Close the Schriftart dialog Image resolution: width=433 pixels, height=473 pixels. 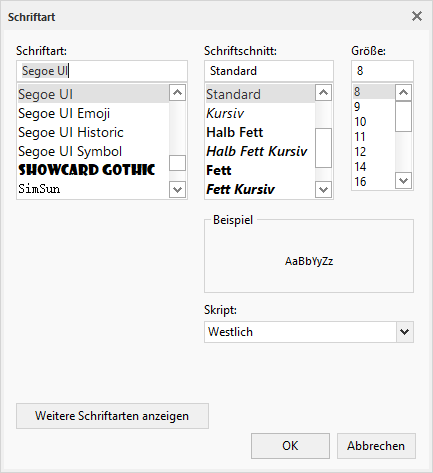click(x=417, y=16)
